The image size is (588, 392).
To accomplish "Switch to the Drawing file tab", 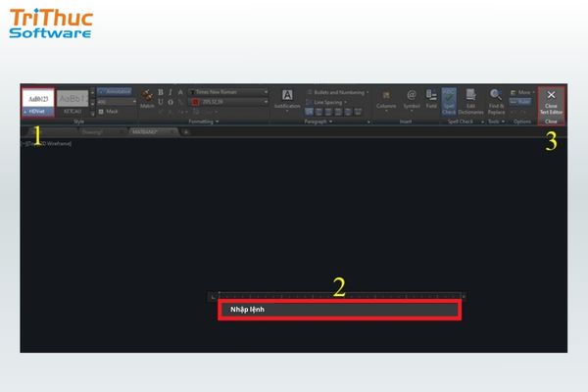I will pos(101,132).
